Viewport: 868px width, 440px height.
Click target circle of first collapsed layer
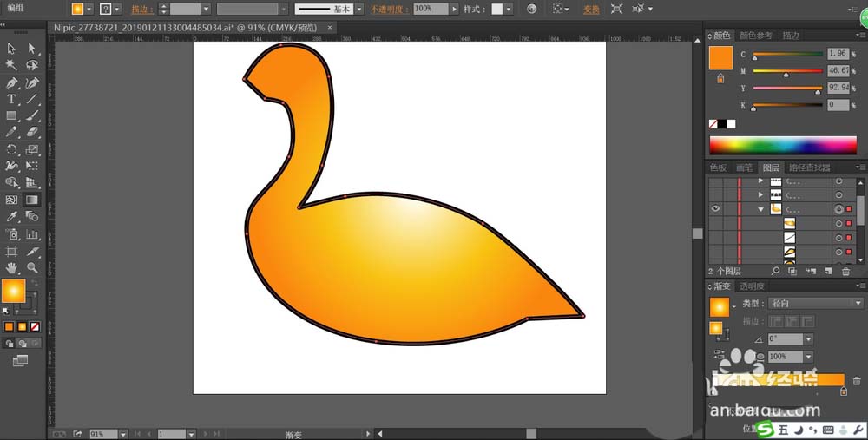839,181
